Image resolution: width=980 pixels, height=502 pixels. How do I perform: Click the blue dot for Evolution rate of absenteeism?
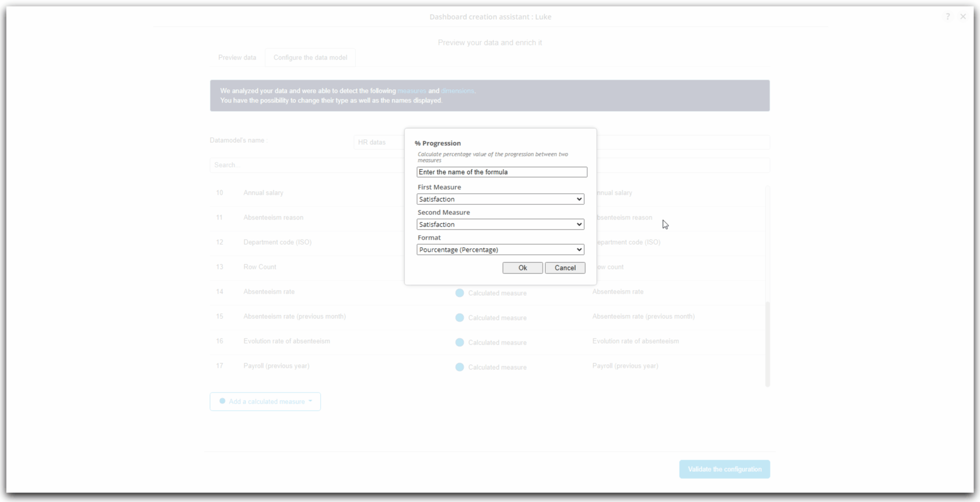coord(459,342)
